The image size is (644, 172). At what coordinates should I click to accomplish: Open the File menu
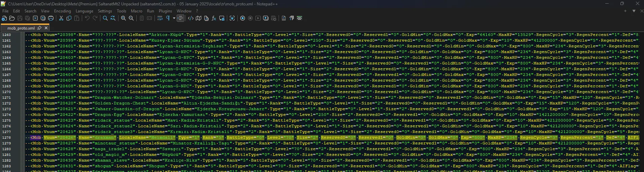(x=5, y=11)
